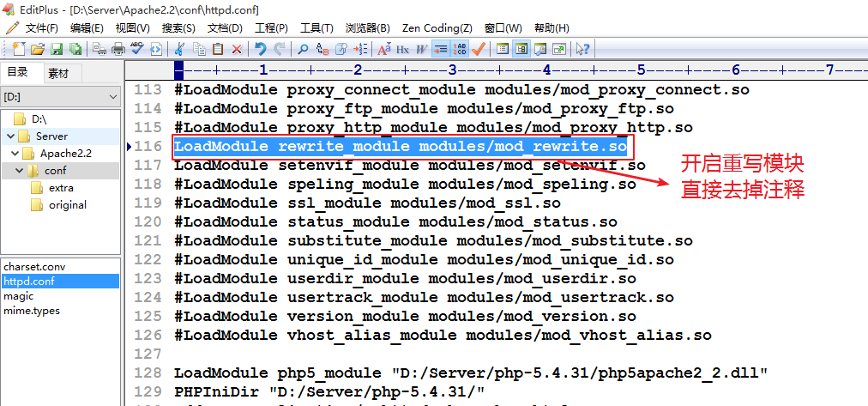Toggle word wrap W toolbar button
This screenshot has width=868, height=406.
click(421, 49)
